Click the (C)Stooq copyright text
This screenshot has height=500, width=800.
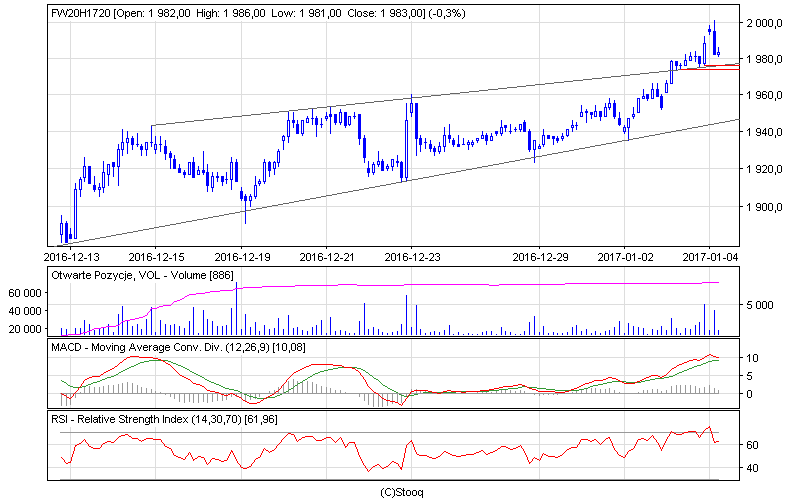[x=402, y=492]
